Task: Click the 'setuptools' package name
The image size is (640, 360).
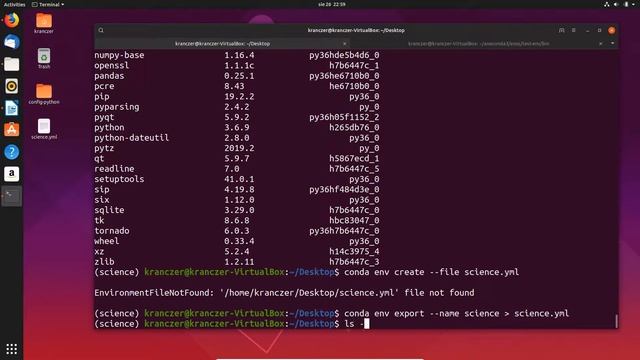Action: pyautogui.click(x=119, y=179)
